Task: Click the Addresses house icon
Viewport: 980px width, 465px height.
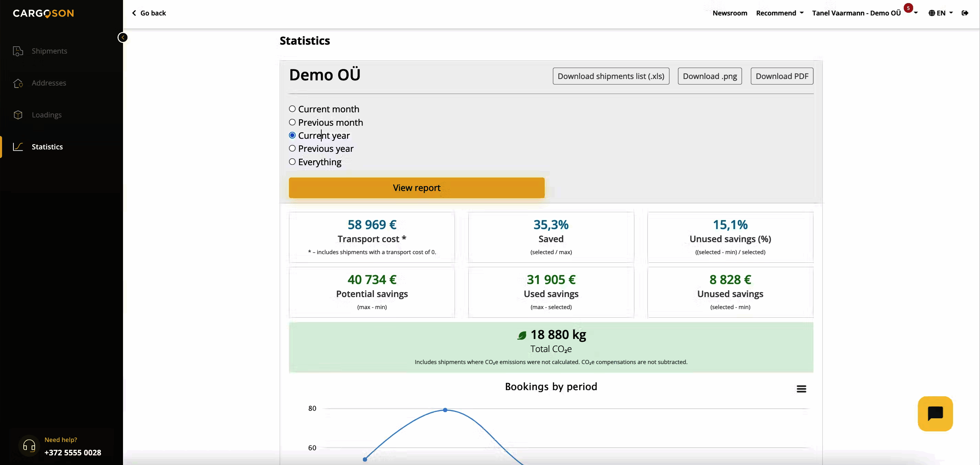Action: tap(18, 83)
